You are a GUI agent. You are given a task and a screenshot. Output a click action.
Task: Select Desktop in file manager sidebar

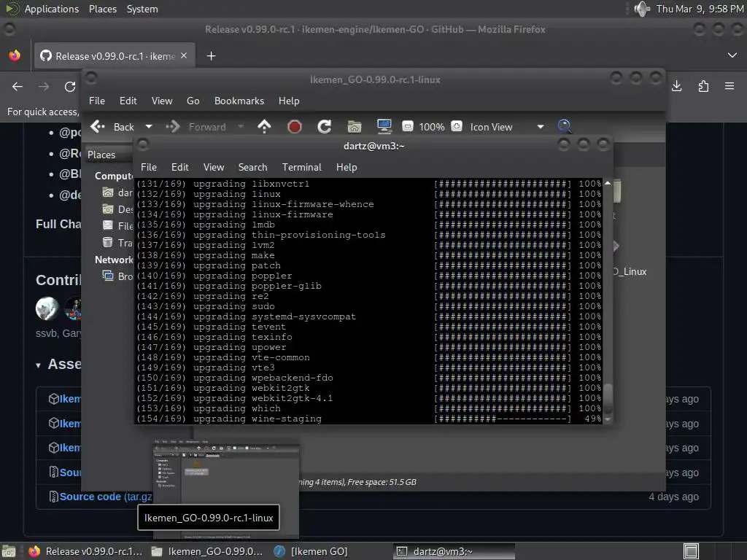point(117,209)
